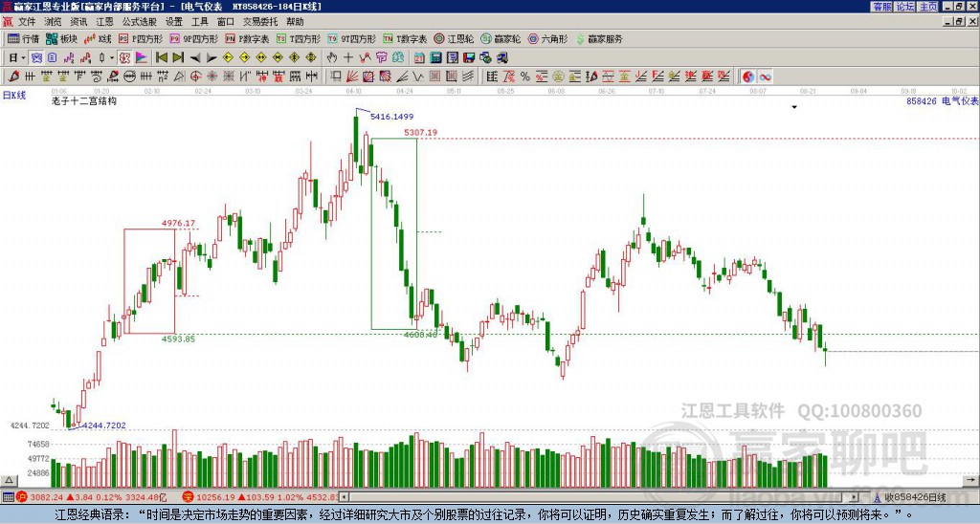Open the calculator icon

pyautogui.click(x=436, y=58)
